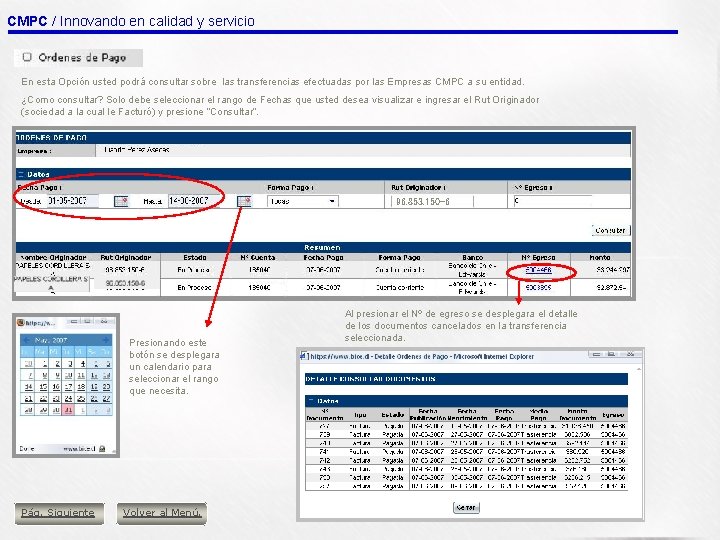Click the page icon in Detalle Ordenes de Pago title bar
This screenshot has height=540, width=720.
tap(304, 356)
